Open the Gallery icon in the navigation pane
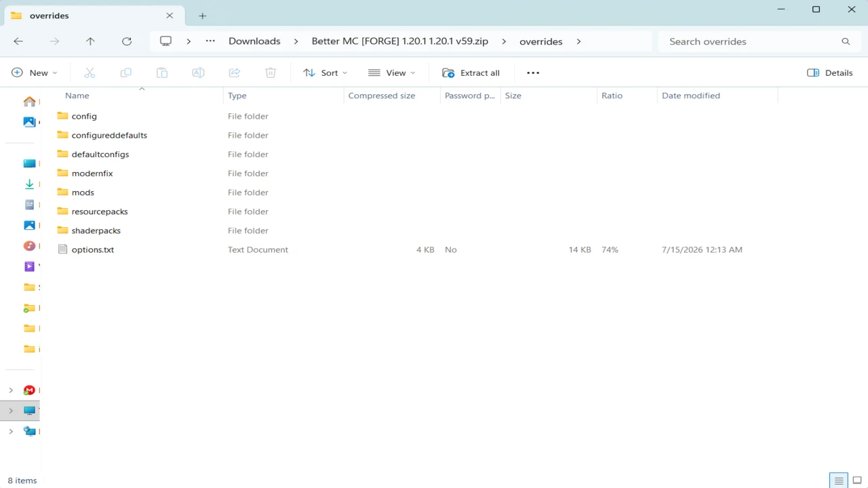The height and width of the screenshot is (488, 868). coord(29,122)
